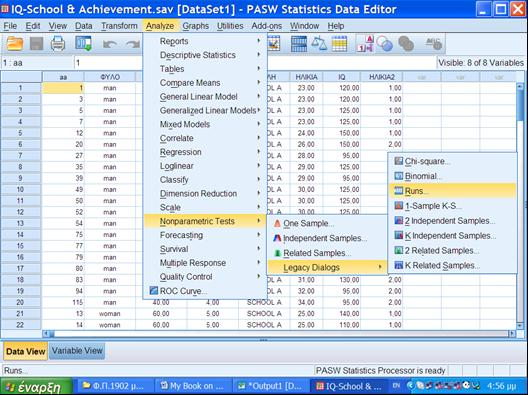Expand Nonparametric Tests submenu

(x=205, y=221)
